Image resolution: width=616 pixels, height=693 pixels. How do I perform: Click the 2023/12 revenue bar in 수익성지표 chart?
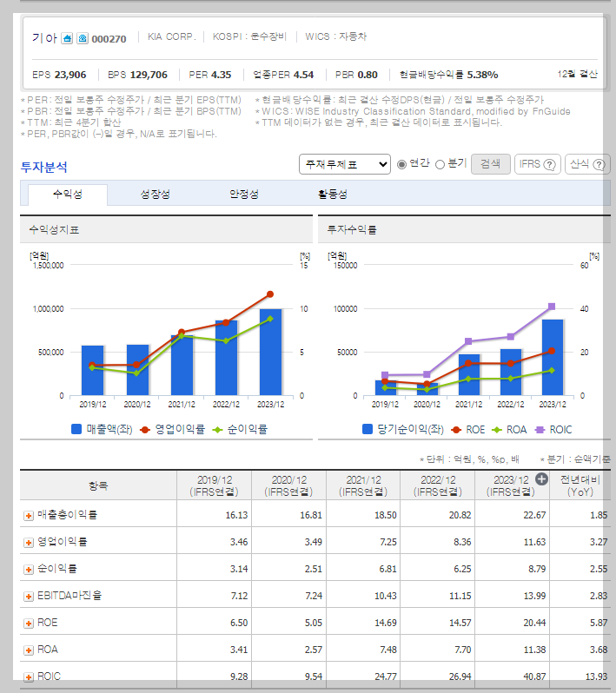[x=270, y=353]
